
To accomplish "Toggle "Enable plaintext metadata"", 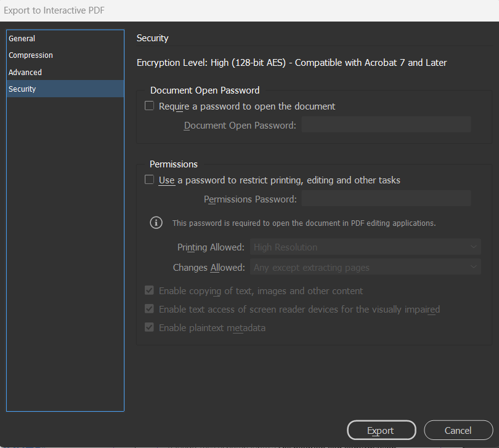I will (x=149, y=327).
